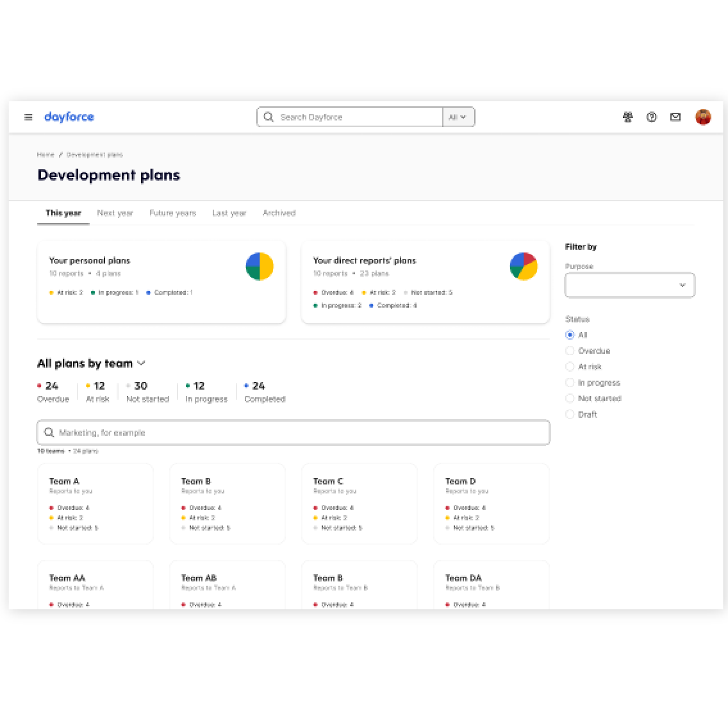Viewport: 728px width, 728px height.
Task: Open the Team D plan card
Action: [x=491, y=503]
